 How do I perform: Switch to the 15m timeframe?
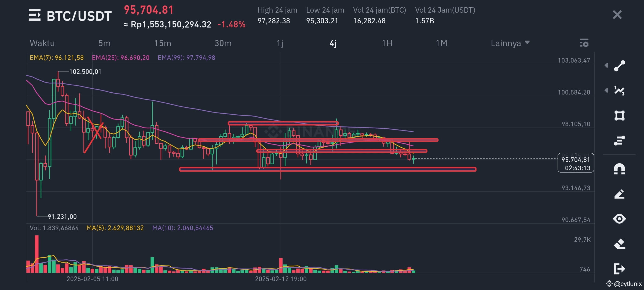163,43
